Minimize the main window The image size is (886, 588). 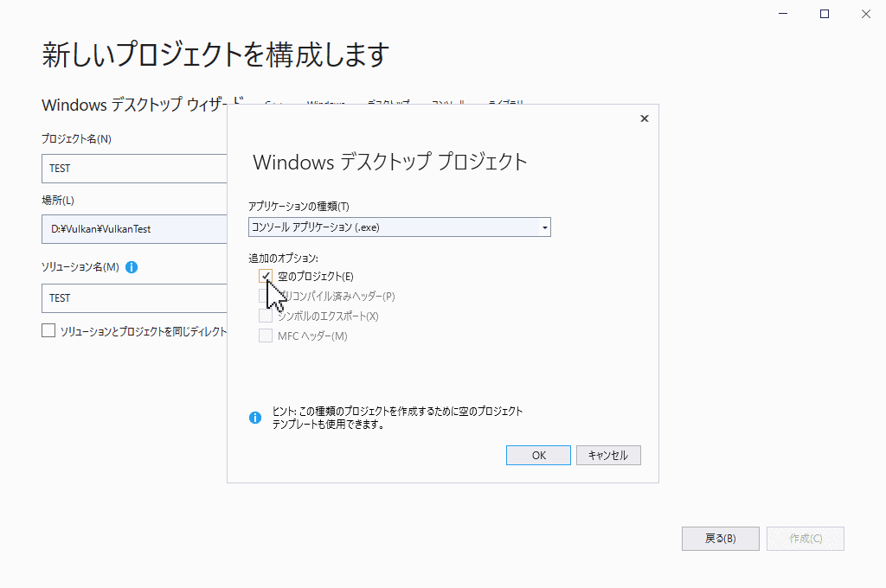pos(783,14)
